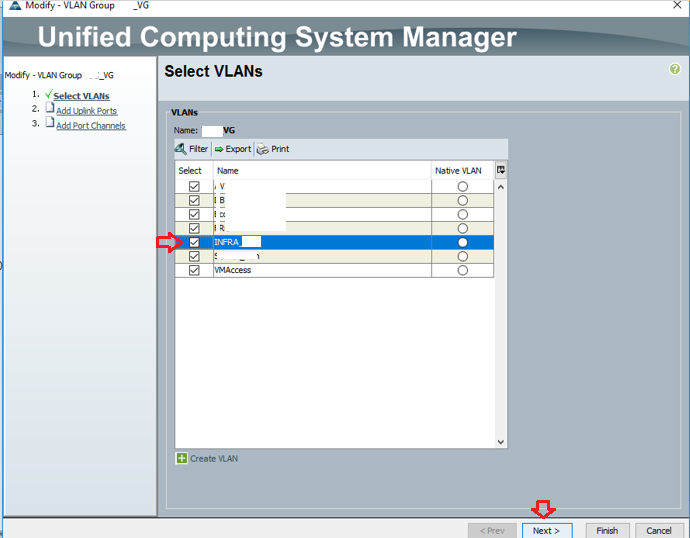Open the Select VLANs wizard step
This screenshot has height=538, width=690.
(x=81, y=96)
